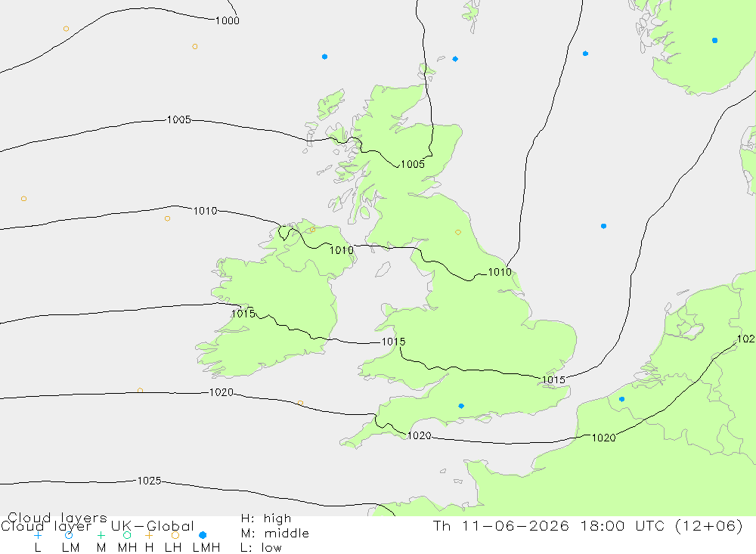Click the 'LMH' legend label text
756x554 pixels.
(x=206, y=548)
